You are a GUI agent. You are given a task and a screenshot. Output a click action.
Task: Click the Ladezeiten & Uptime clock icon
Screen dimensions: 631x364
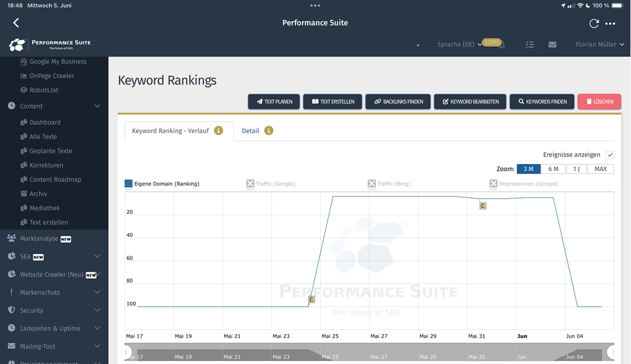12,328
